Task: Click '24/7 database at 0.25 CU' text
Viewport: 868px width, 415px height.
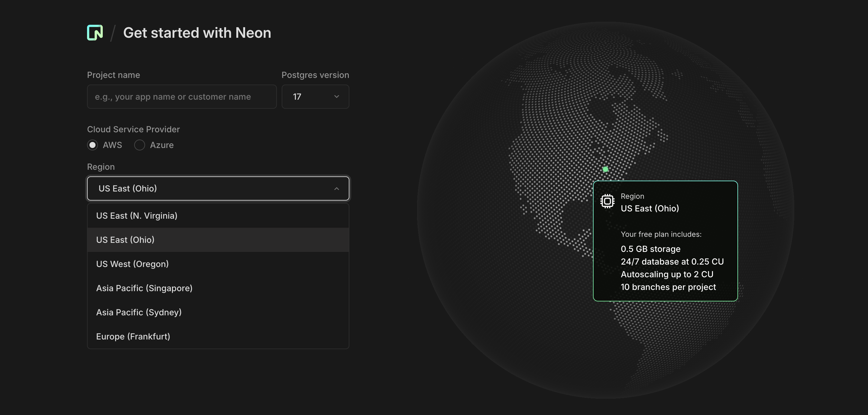Action: tap(672, 262)
